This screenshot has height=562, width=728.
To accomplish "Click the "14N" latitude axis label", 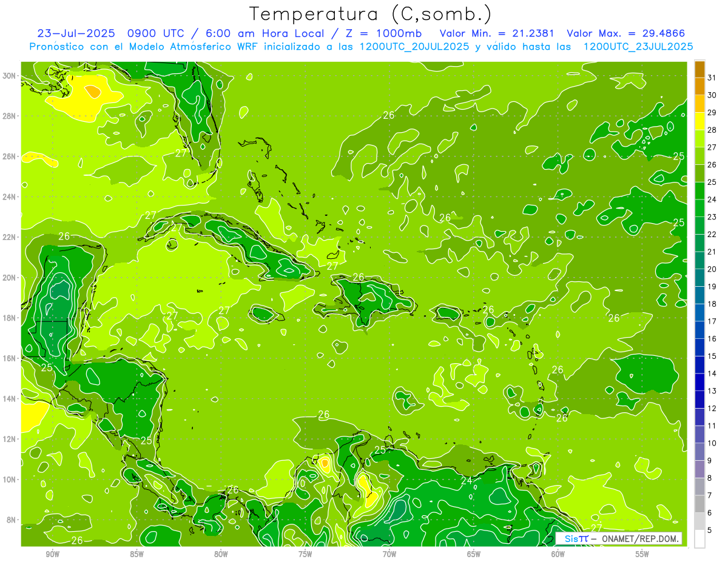I will (9, 399).
